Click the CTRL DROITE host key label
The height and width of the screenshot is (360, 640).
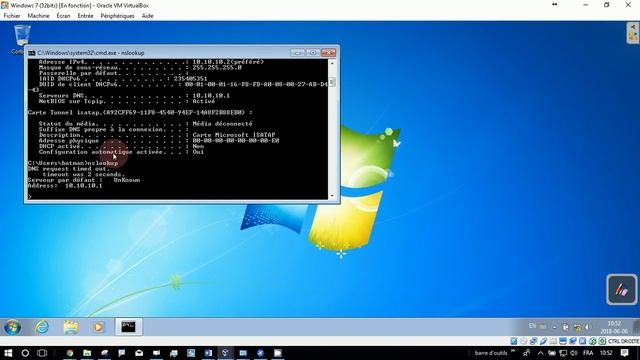[623, 341]
